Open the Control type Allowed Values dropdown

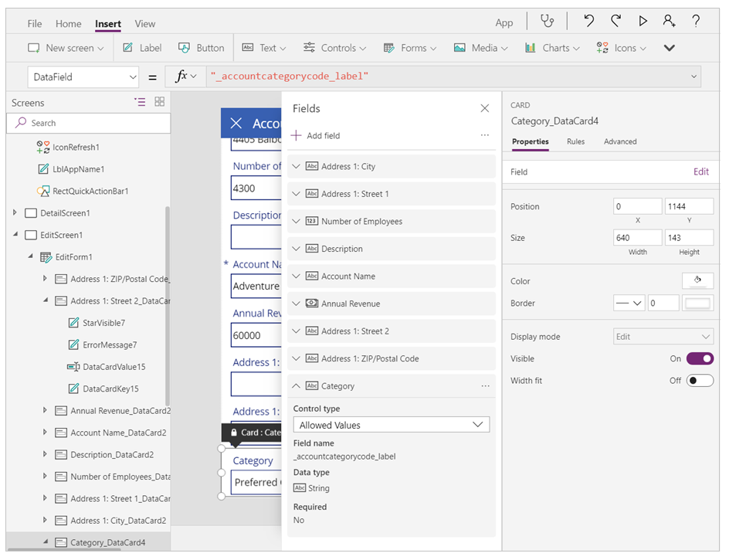tap(391, 425)
